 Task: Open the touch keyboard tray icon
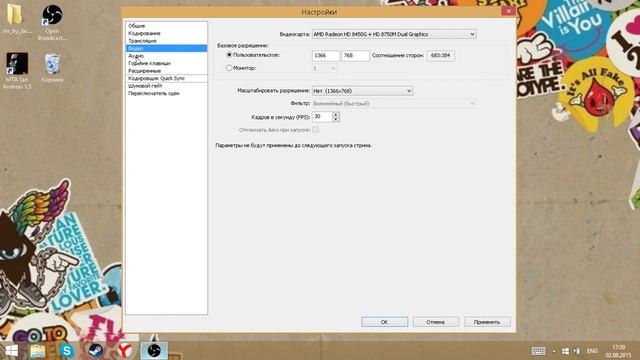(538, 351)
